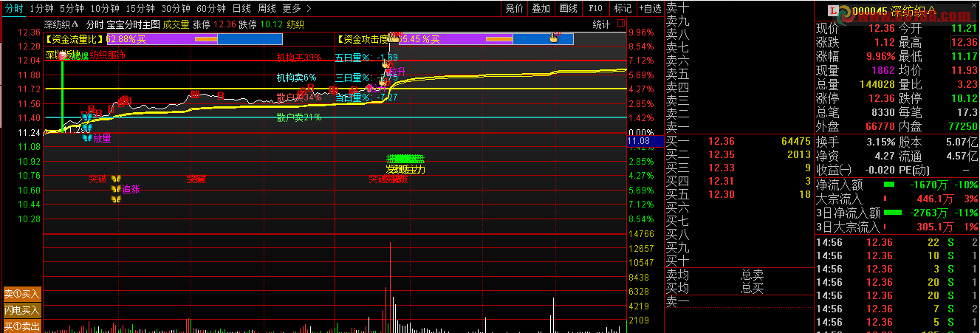Select the 15分钟 chart period
Viewport: 980px width, 333px height.
pyautogui.click(x=140, y=8)
